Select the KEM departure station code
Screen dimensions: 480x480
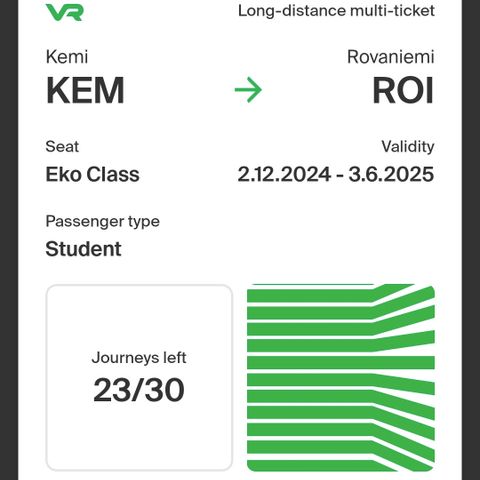point(85,90)
